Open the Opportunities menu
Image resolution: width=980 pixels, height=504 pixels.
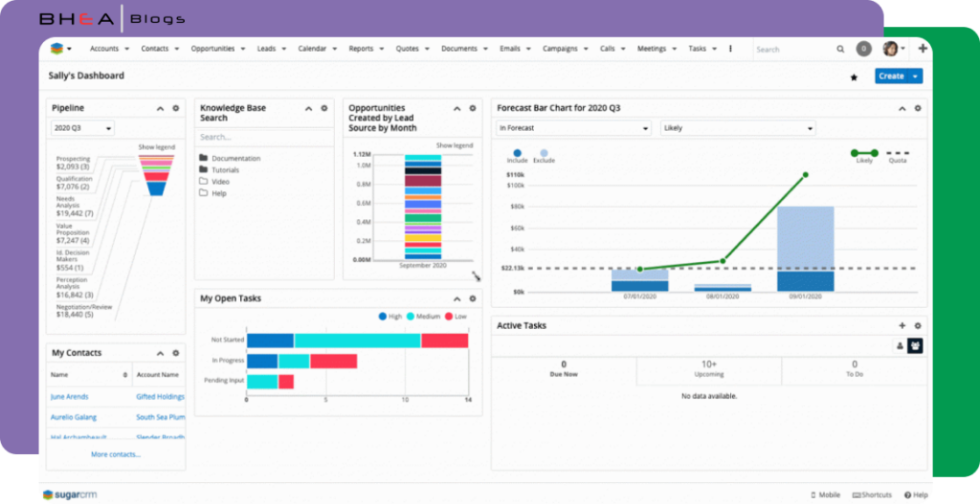pyautogui.click(x=217, y=49)
